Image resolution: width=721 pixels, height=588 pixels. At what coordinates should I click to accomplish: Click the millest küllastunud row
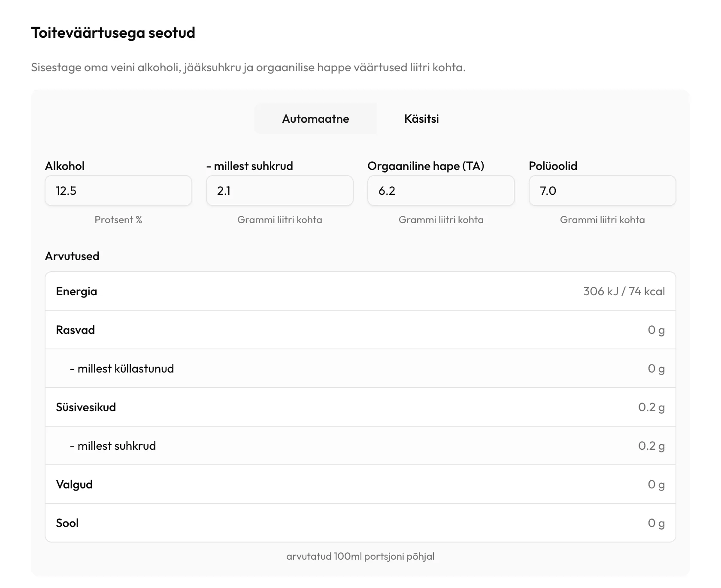(360, 368)
